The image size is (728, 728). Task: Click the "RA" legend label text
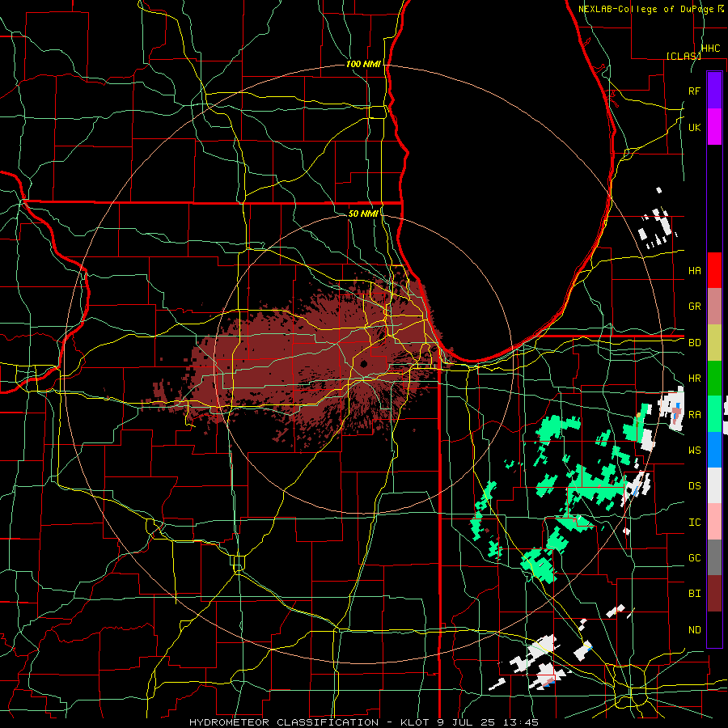pos(694,414)
